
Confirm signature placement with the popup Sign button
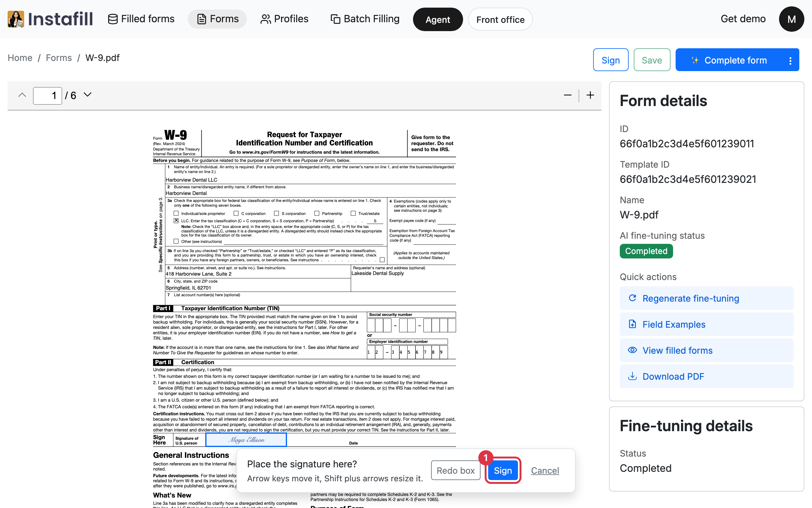[503, 470]
